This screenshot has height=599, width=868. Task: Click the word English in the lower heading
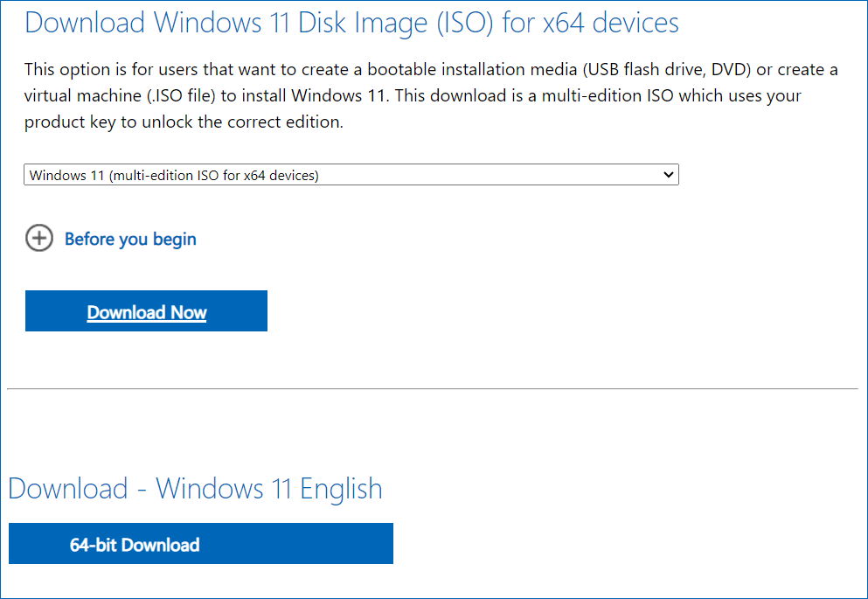[341, 488]
